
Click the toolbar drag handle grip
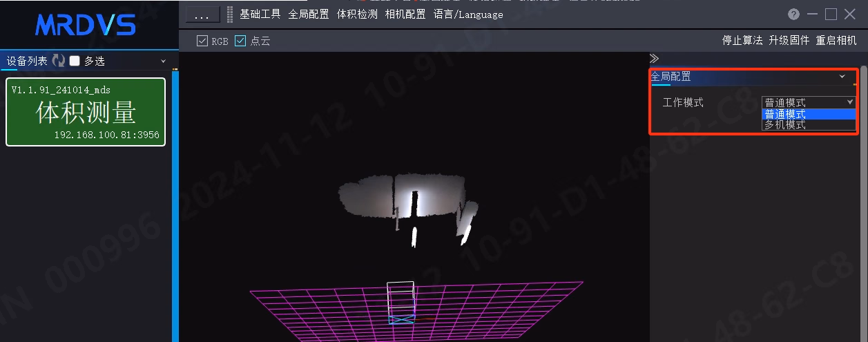(230, 15)
